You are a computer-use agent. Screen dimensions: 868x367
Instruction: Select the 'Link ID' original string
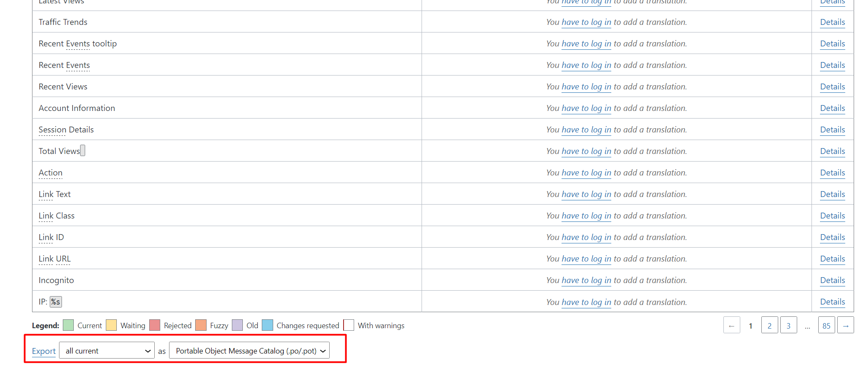(x=51, y=237)
